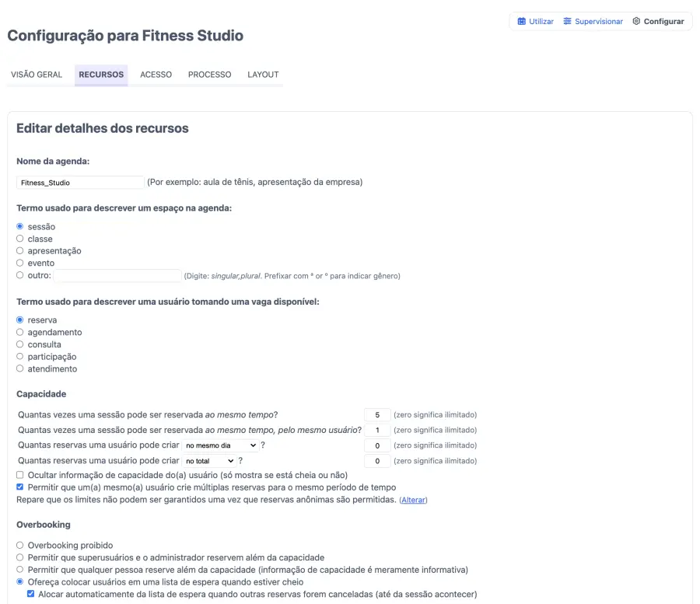Click the Nome da agenda text field
This screenshot has width=700, height=604.
pyautogui.click(x=80, y=183)
